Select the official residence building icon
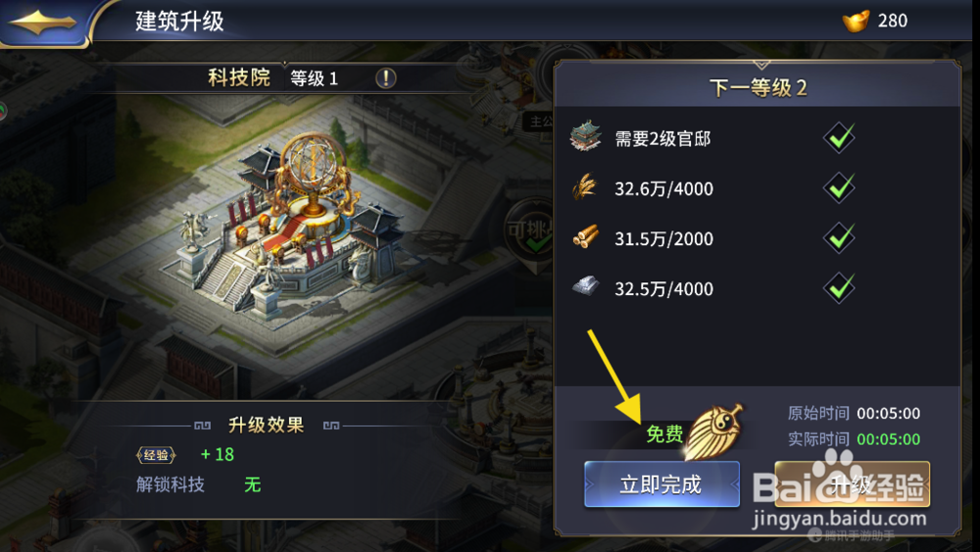The image size is (980, 552). click(586, 137)
